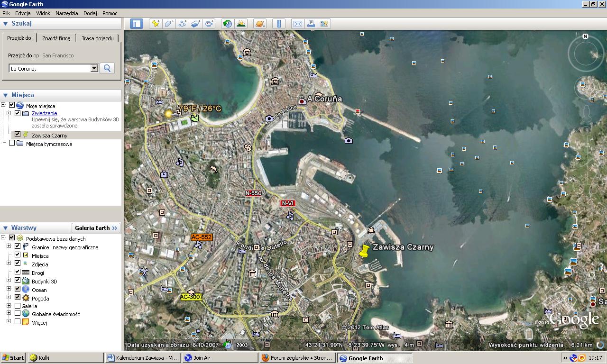Click the N-550 road shield
The width and height of the screenshot is (607, 364).
[x=254, y=193]
